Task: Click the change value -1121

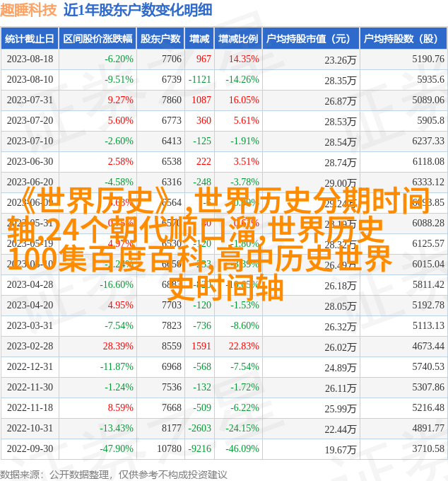Action: (x=199, y=79)
